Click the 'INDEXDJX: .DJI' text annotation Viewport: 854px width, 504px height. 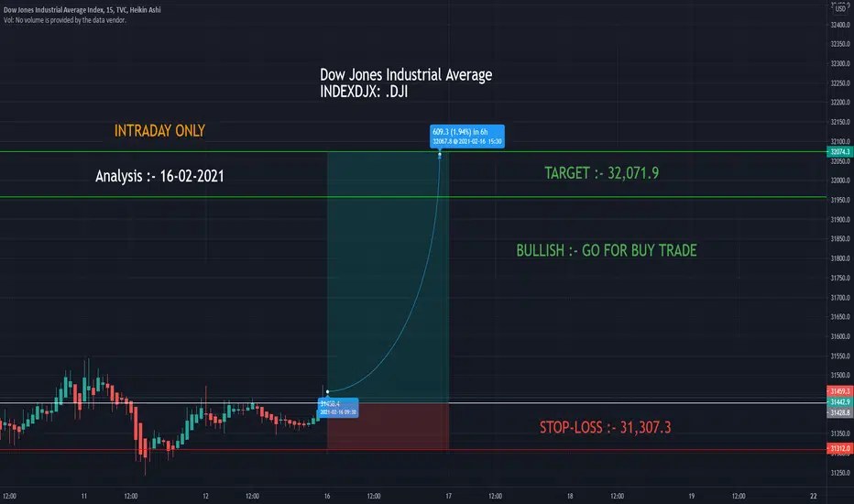(364, 92)
